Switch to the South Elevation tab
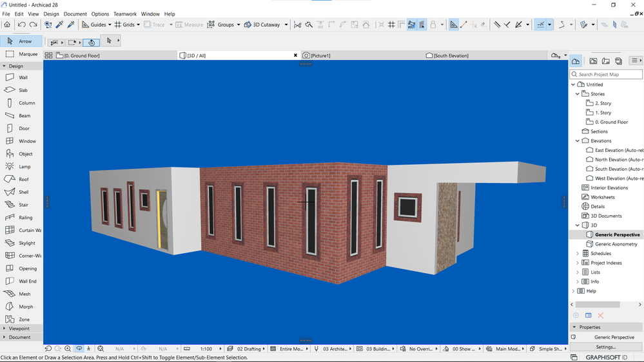The image size is (644, 362). click(x=451, y=55)
